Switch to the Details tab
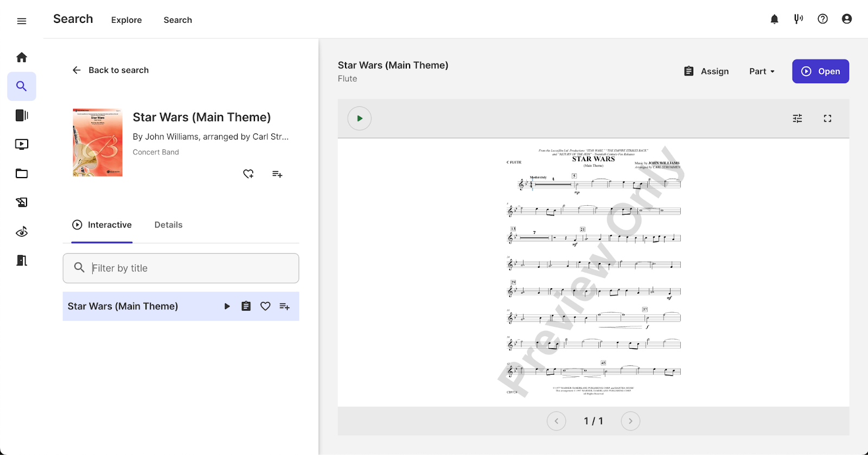Screen dimensions: 868x455 tap(169, 225)
